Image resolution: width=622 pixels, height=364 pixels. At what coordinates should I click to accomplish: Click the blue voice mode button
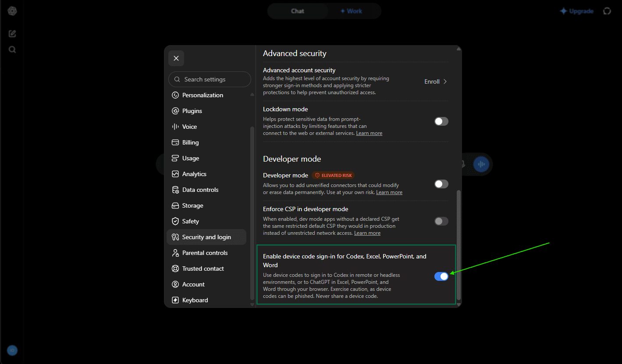(x=481, y=164)
